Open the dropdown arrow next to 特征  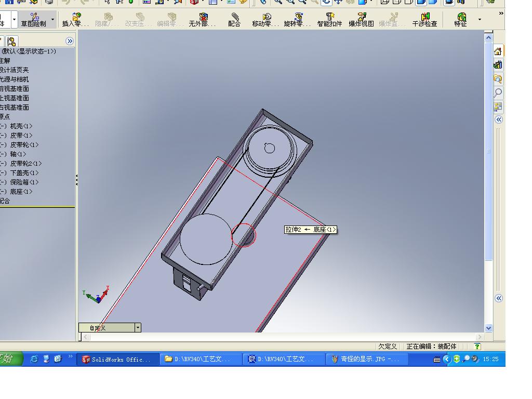pyautogui.click(x=480, y=19)
